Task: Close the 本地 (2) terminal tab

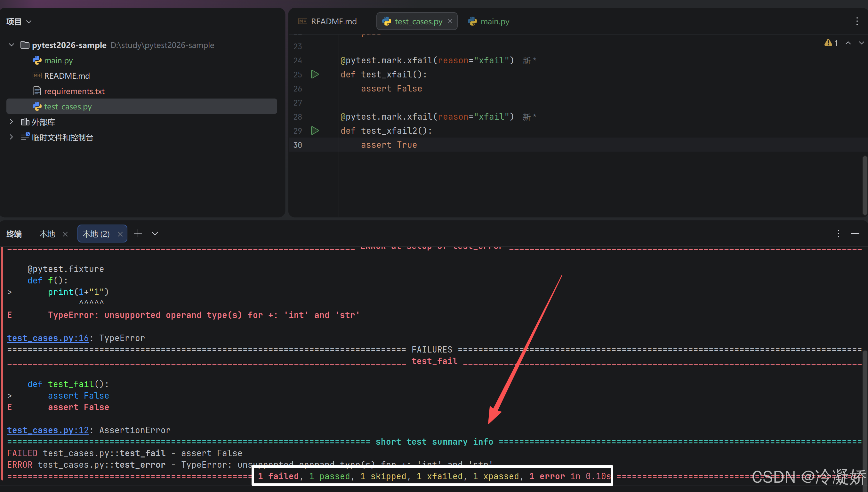Action: [120, 234]
